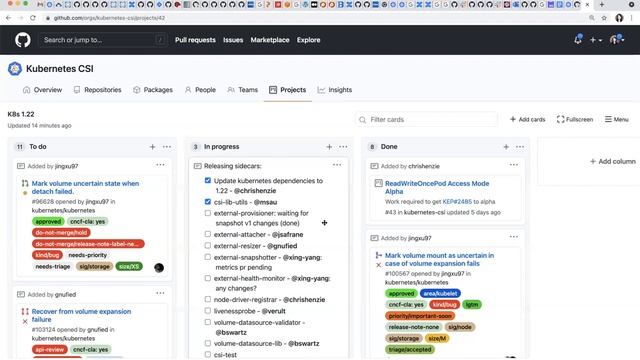
Task: Open the user avatar menu
Action: [616, 40]
